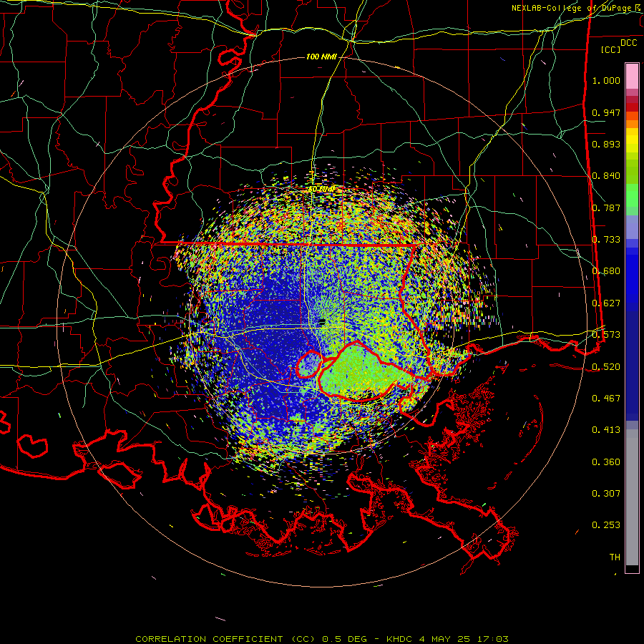Select the 0.253 scale value
644x644 pixels.
coord(606,525)
